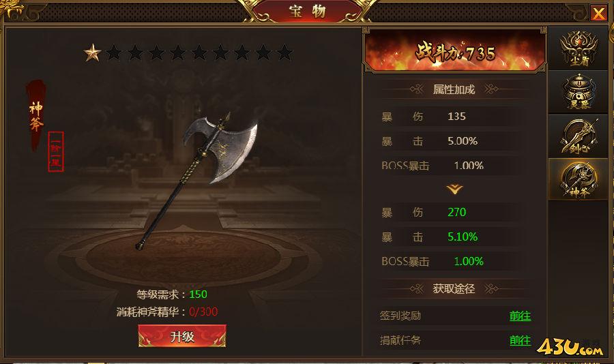This screenshot has width=614, height=364.
Task: Go to 捐献任务 via 前往 link
Action: coord(520,340)
